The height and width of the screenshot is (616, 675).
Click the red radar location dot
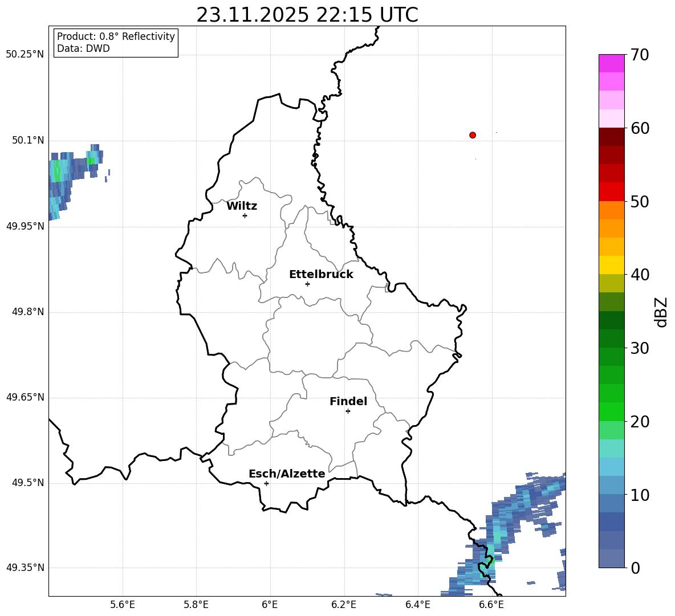pos(473,135)
